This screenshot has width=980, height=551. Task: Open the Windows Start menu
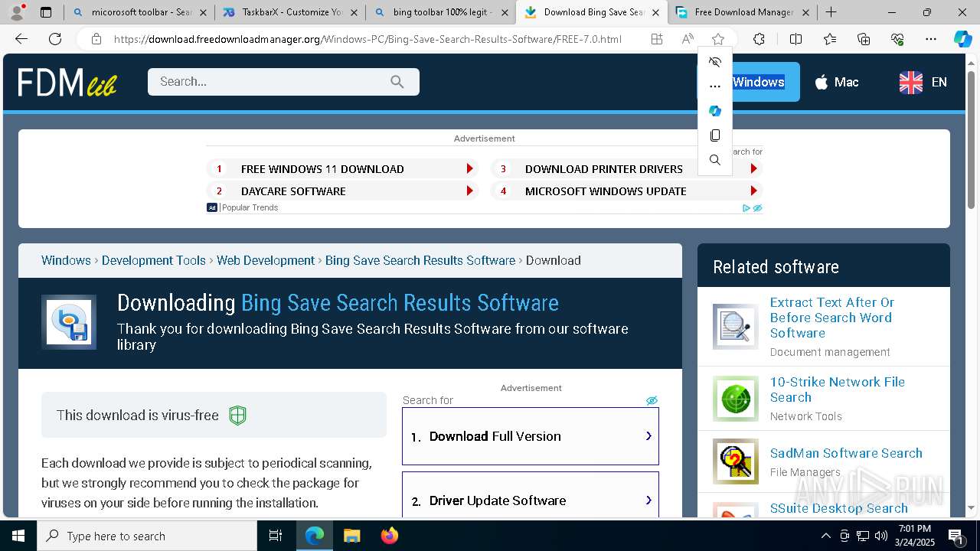[18, 536]
